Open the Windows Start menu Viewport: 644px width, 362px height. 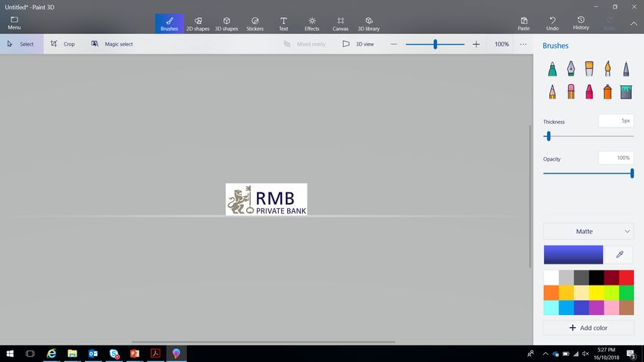tap(10, 354)
